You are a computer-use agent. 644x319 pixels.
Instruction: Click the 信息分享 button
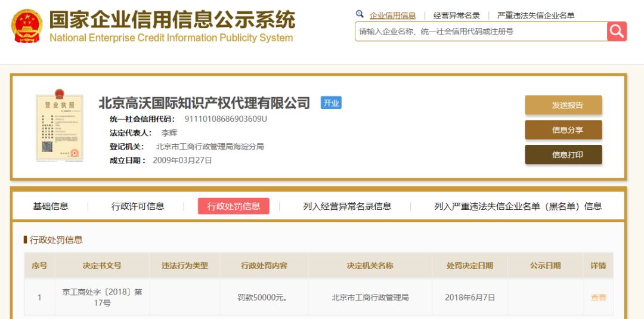point(563,130)
